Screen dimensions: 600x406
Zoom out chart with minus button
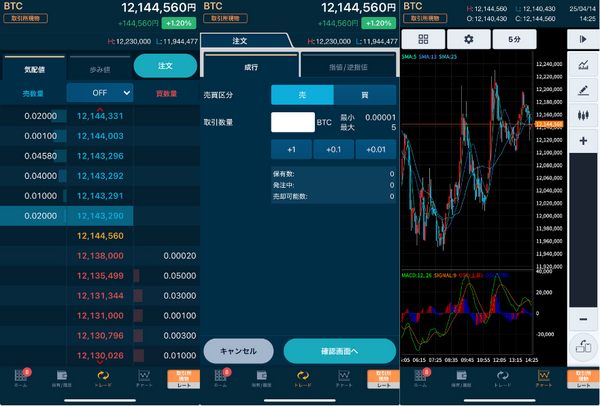coord(582,318)
